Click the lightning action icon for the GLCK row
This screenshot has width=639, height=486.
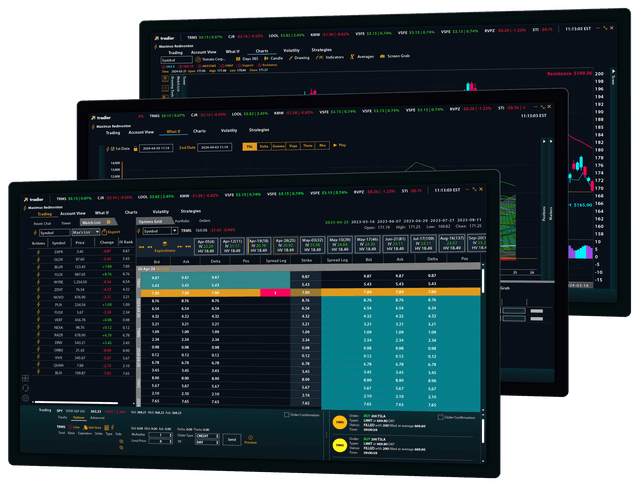pos(38,259)
